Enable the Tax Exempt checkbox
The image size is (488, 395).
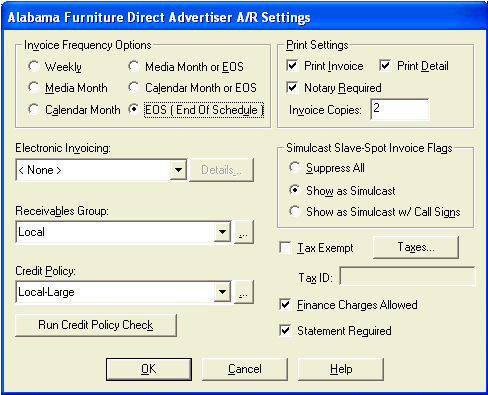click(x=285, y=248)
